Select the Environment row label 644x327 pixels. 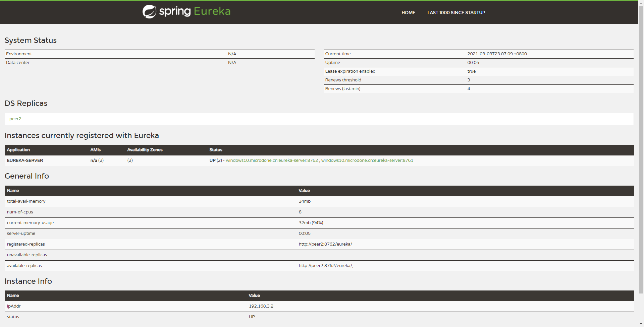point(19,54)
